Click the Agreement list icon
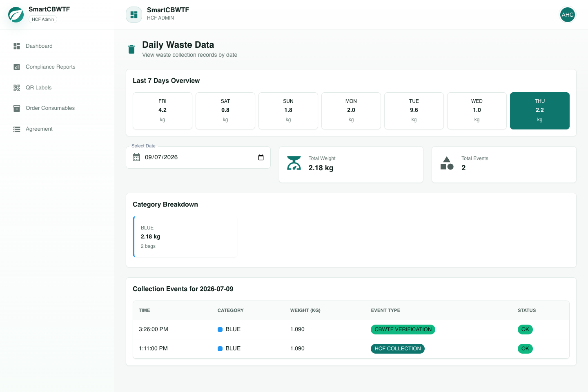The width and height of the screenshot is (588, 392). (x=17, y=129)
